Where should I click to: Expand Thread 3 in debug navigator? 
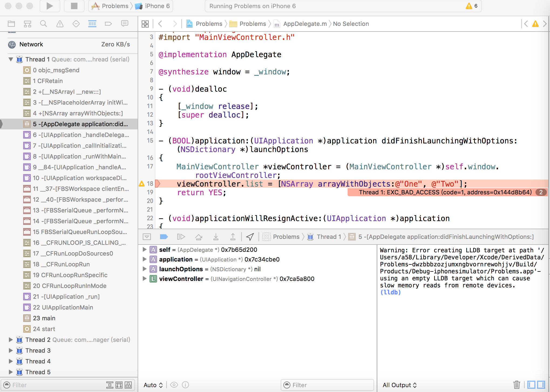pos(11,350)
